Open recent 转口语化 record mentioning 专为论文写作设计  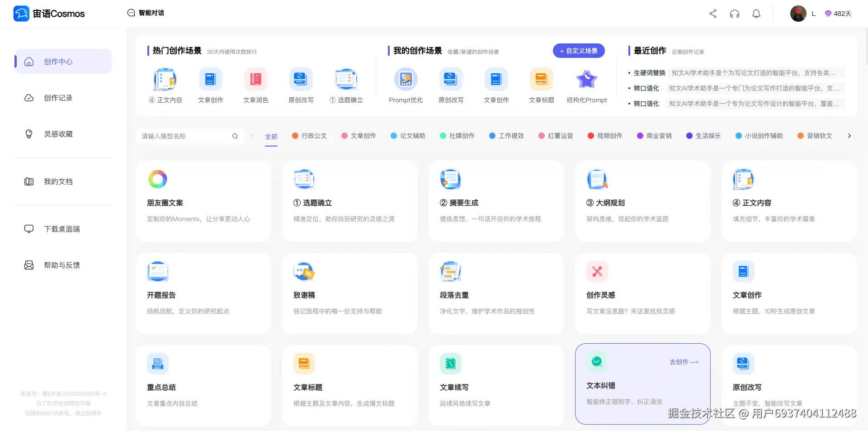point(736,104)
